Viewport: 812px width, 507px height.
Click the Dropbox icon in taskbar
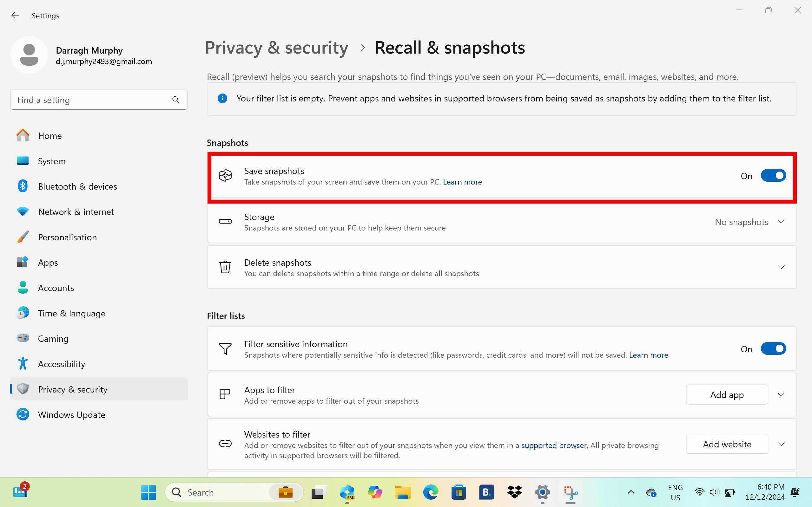click(x=514, y=492)
